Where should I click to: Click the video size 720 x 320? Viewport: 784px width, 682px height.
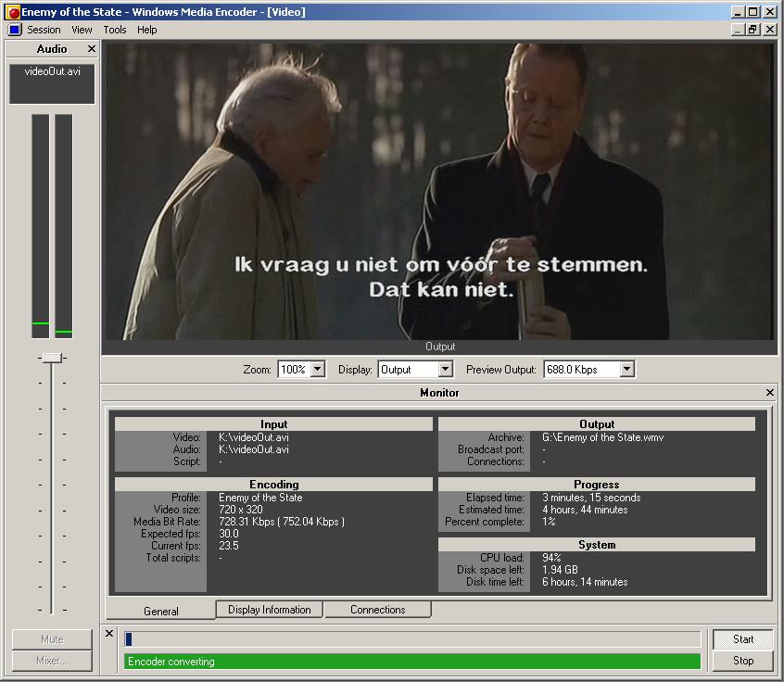point(241,510)
